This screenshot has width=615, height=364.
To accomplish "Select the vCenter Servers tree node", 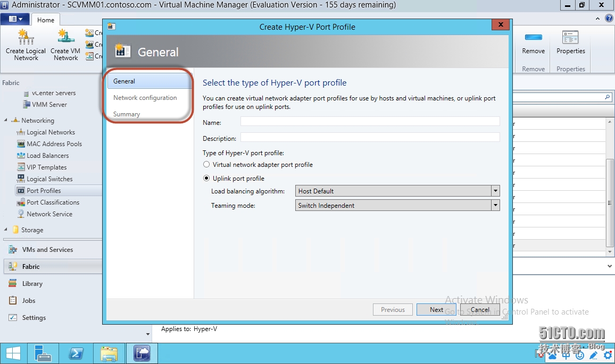I will coord(49,93).
